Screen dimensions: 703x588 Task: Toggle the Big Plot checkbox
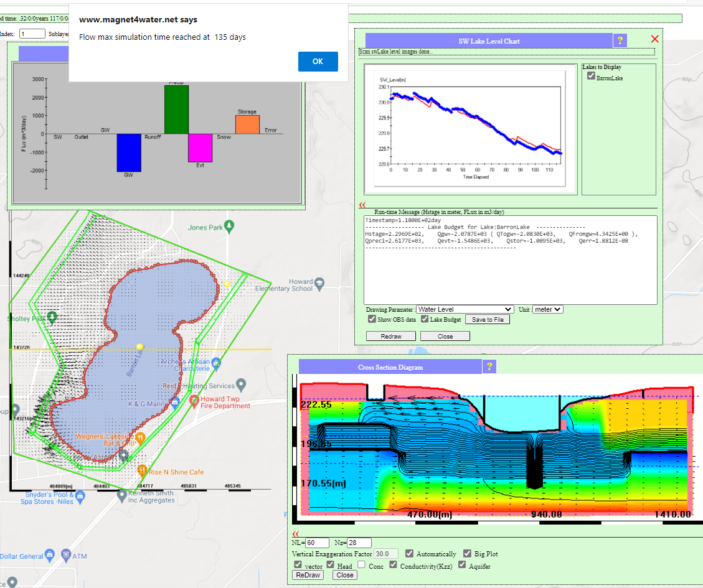point(467,553)
